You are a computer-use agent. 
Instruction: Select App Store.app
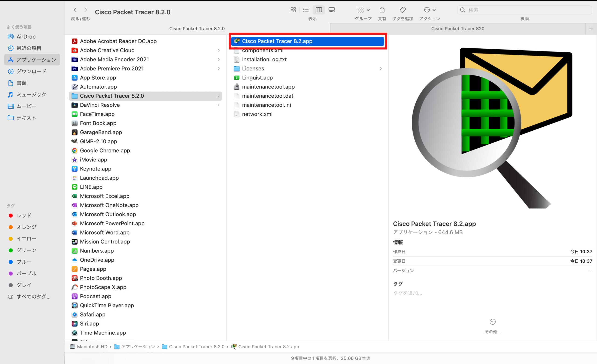coord(145,78)
